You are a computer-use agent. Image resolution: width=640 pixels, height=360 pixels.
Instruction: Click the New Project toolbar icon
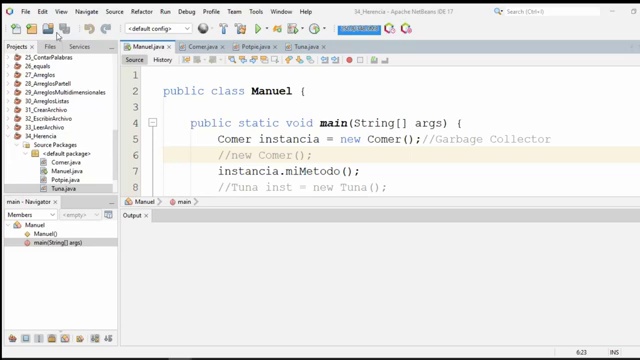(x=32, y=29)
